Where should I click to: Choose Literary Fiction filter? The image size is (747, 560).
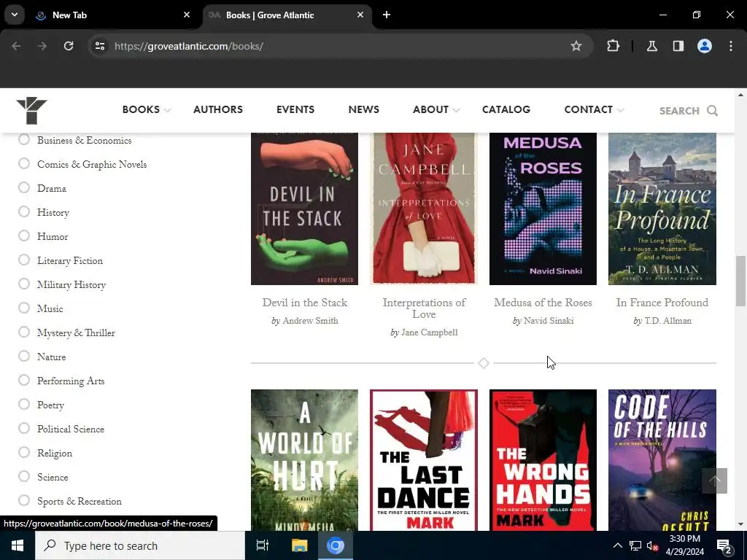(24, 260)
